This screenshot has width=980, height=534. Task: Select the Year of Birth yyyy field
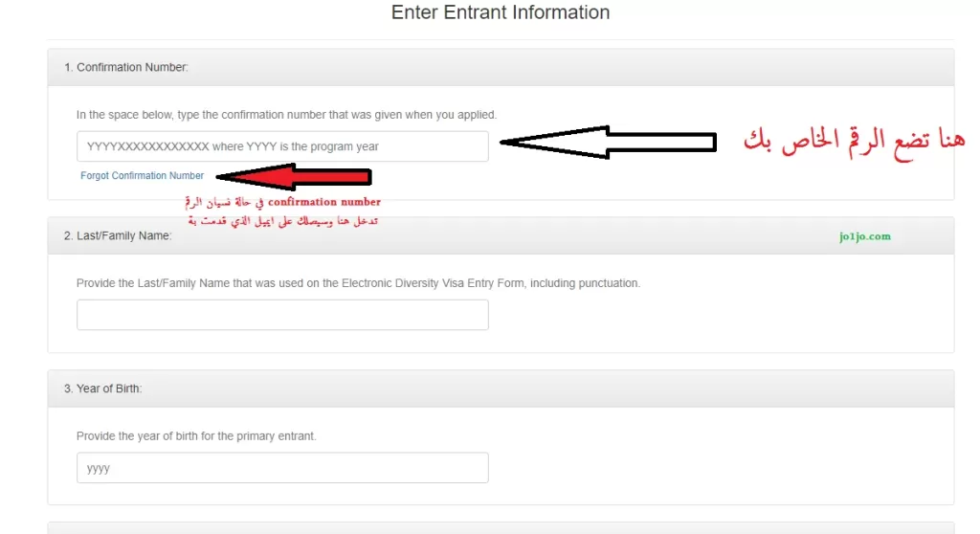pos(282,468)
